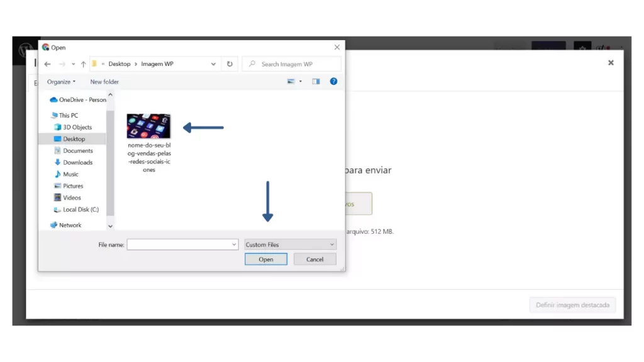
Task: Click into the File name field
Action: point(182,244)
